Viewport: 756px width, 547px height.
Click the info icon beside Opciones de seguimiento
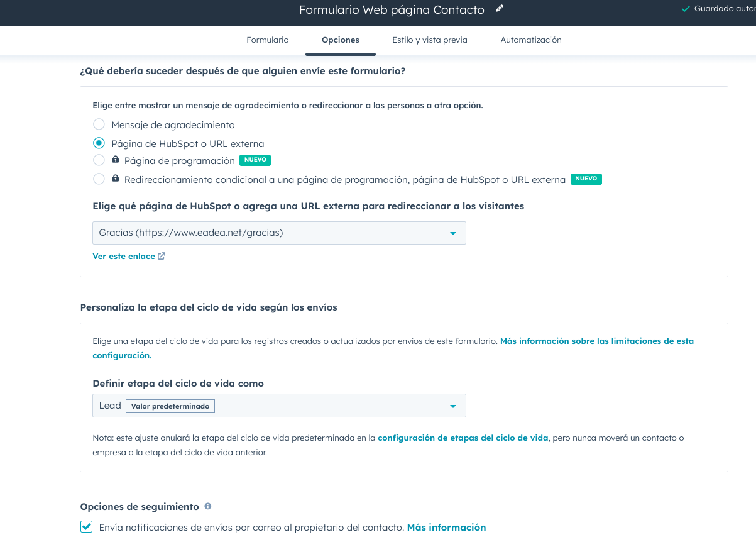[x=208, y=506]
